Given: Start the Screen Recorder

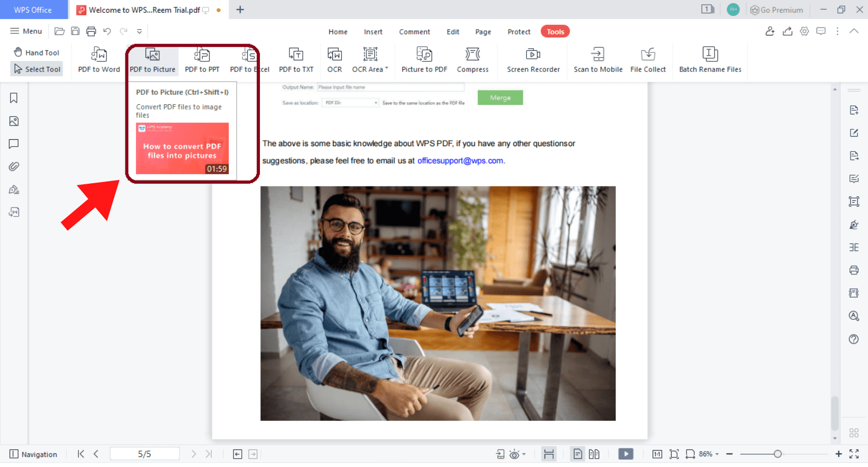Looking at the screenshot, I should (533, 60).
